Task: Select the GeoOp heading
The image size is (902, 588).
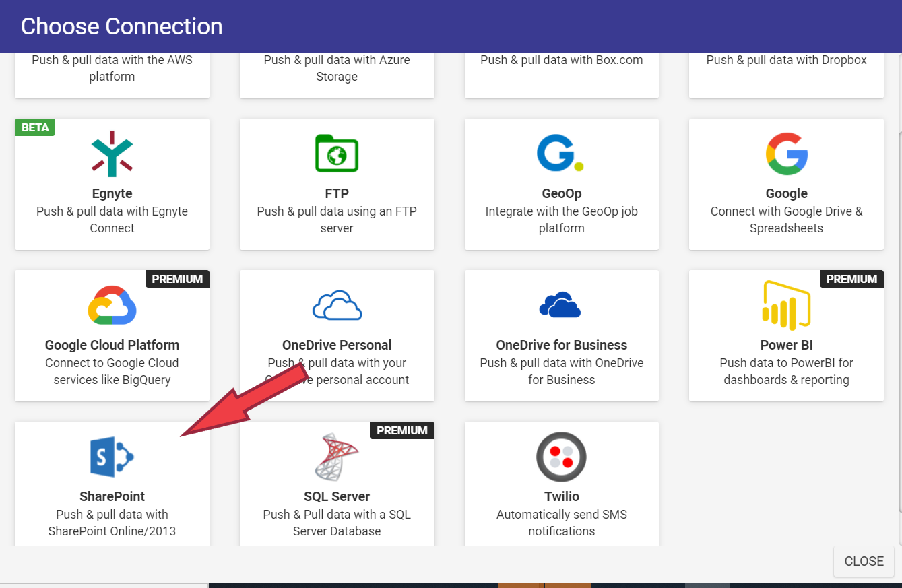Action: point(562,193)
